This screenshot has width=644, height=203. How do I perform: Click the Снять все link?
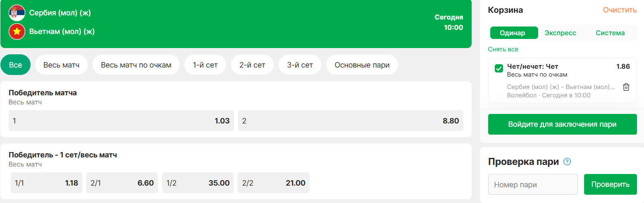[503, 49]
